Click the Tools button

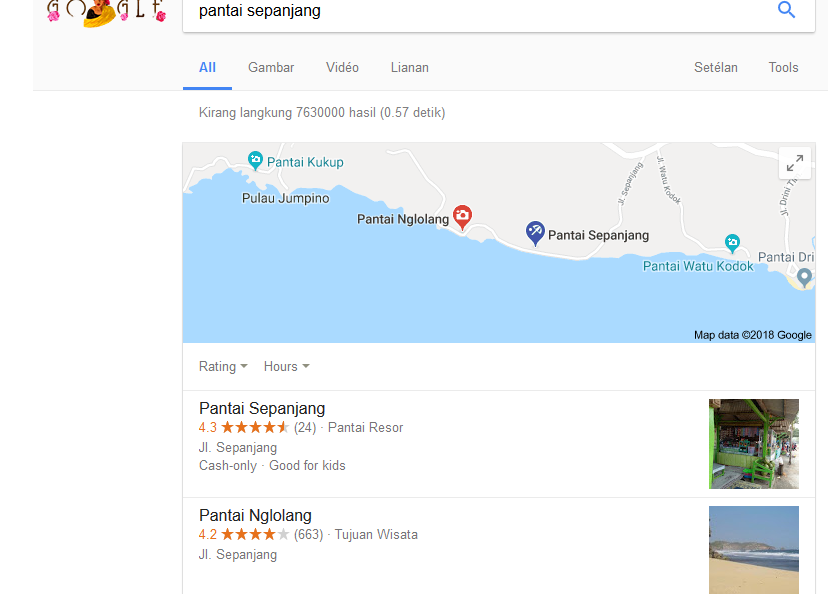coord(783,68)
